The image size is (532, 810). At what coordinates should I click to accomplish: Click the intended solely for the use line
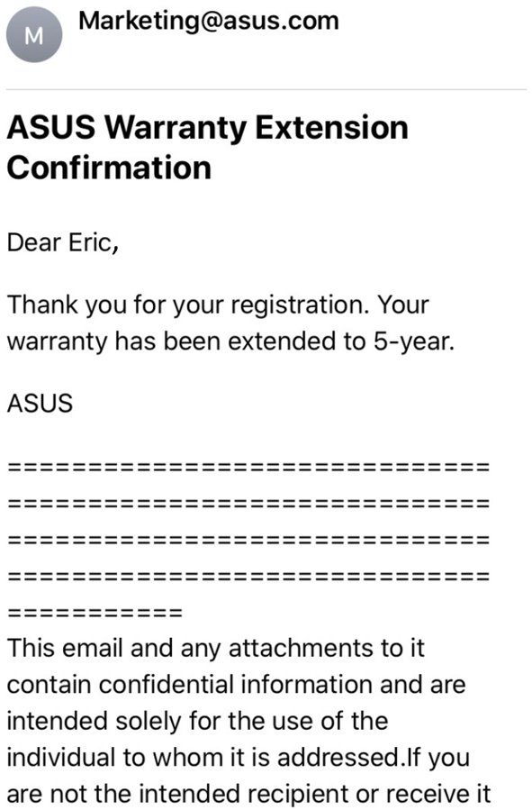pos(198,721)
